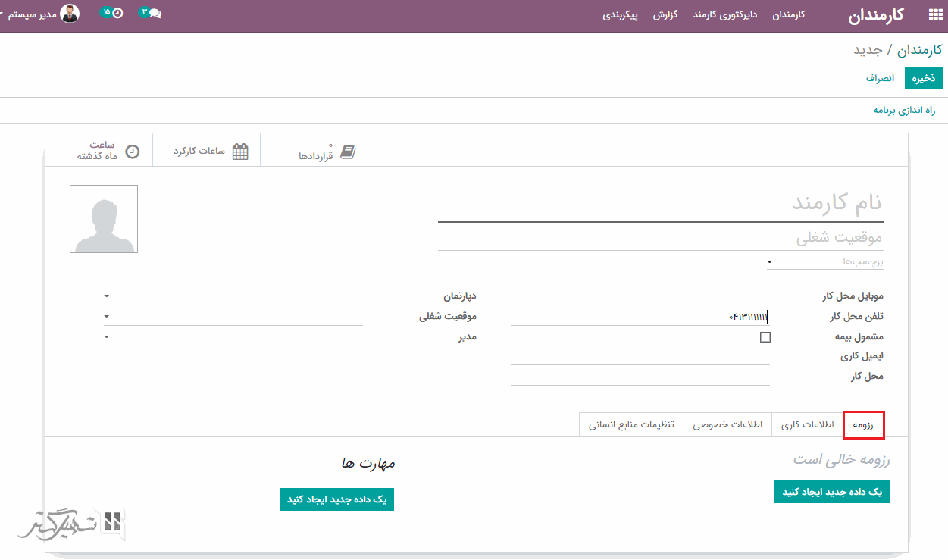Switch to the تنظیمات منابع انسانی tab
Screen dimensions: 948x560
click(631, 425)
